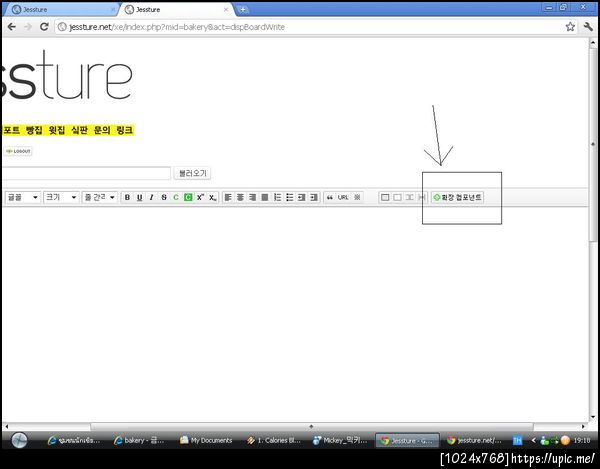This screenshot has height=469, width=600.
Task: Open the 식판 menu item
Action: [79, 130]
